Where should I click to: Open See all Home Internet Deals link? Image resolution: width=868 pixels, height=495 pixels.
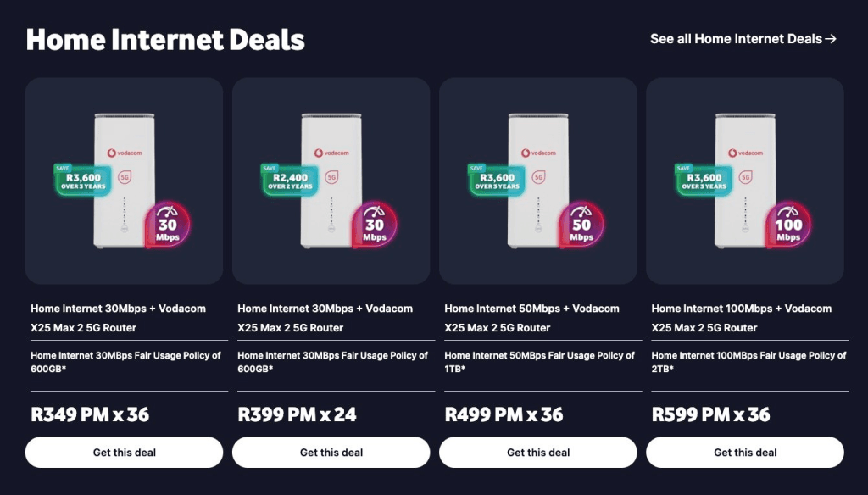click(x=743, y=39)
